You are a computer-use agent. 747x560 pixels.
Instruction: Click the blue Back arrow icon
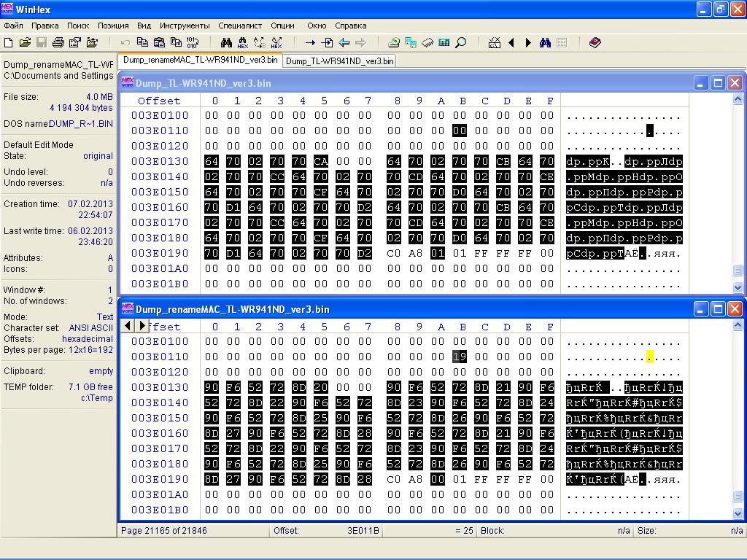[344, 43]
